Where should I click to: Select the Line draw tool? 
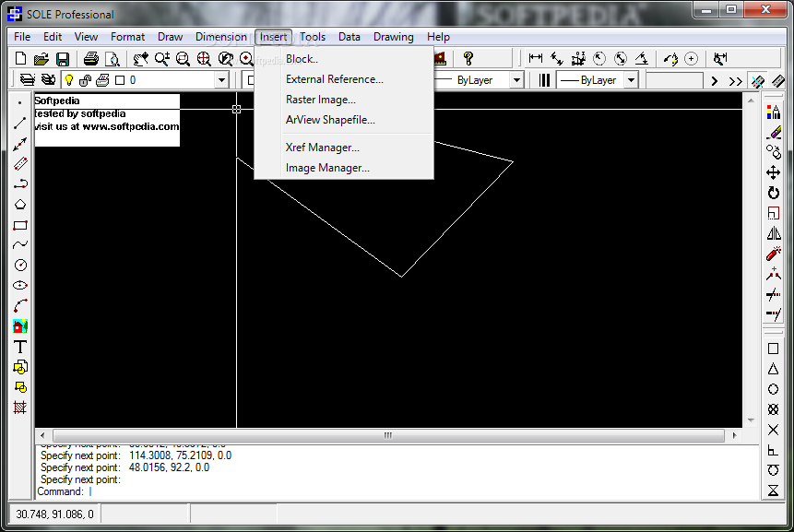(x=19, y=123)
